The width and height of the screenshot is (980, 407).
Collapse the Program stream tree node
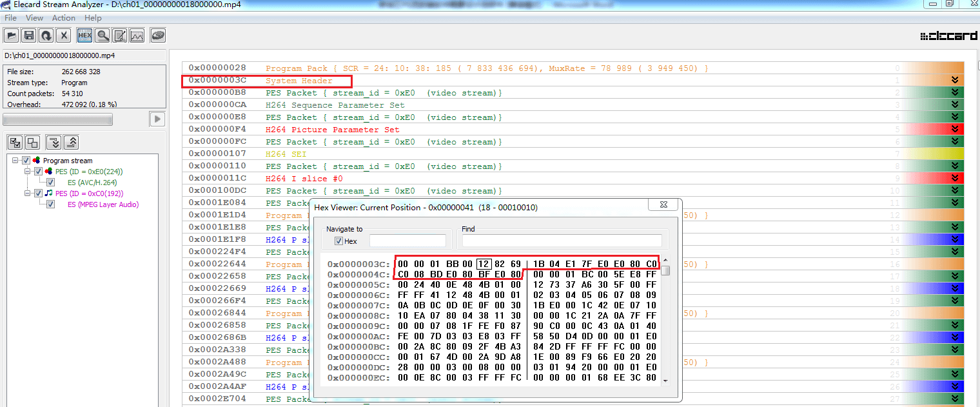[15, 161]
